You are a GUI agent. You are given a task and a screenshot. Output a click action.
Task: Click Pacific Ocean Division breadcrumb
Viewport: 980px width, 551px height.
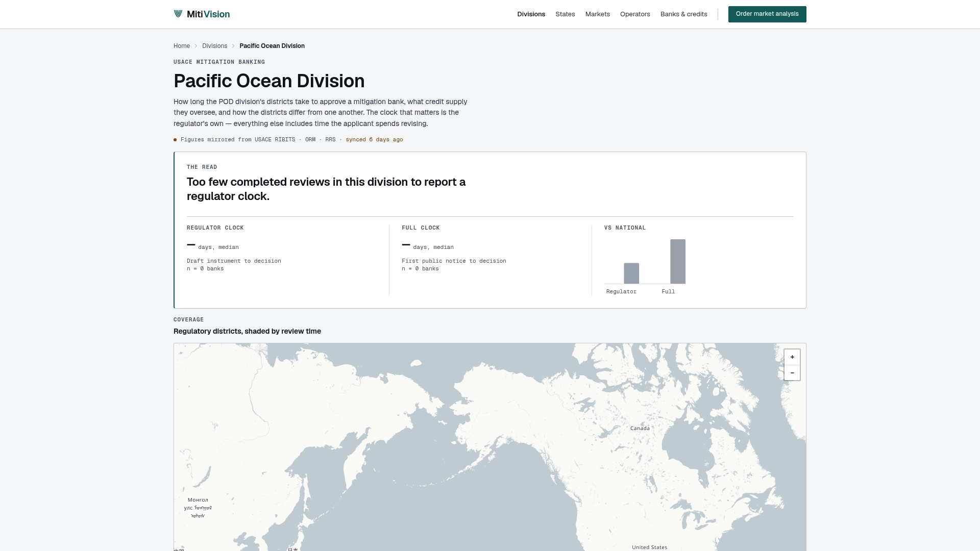coord(272,46)
